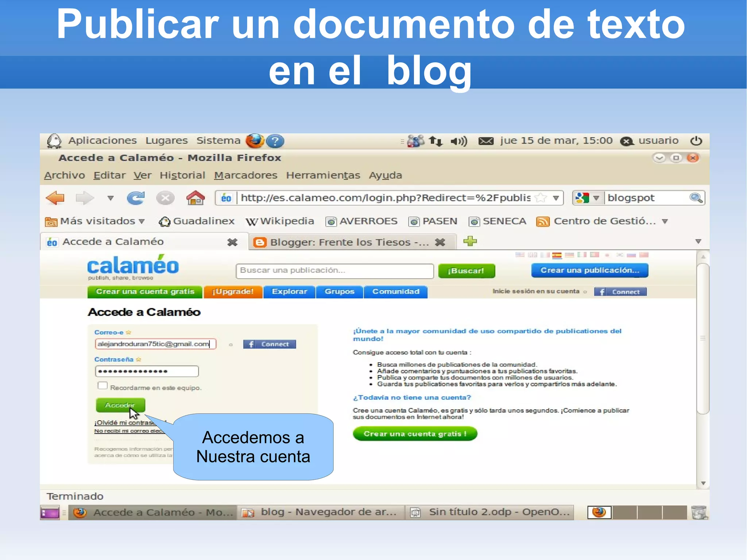This screenshot has height=560, width=747.
Task: Open the Archivo menu
Action: 65,175
